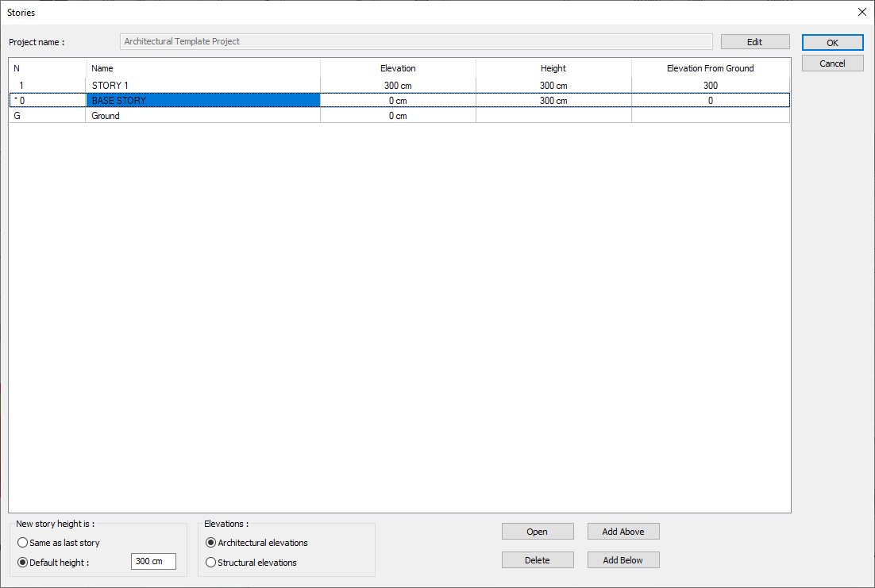The image size is (875, 588).
Task: Click the Name column header
Action: point(203,68)
